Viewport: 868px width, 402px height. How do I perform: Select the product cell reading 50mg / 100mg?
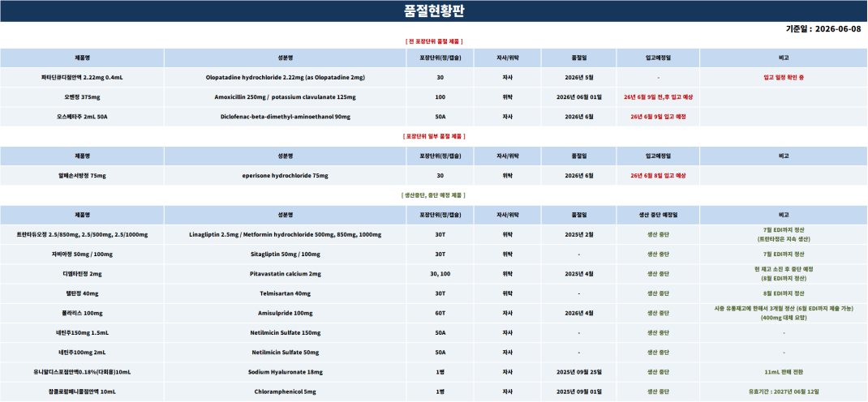tap(82, 254)
